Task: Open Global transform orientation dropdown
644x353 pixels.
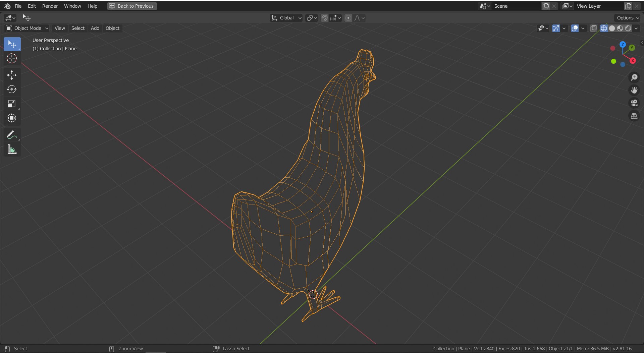Action: click(x=286, y=18)
